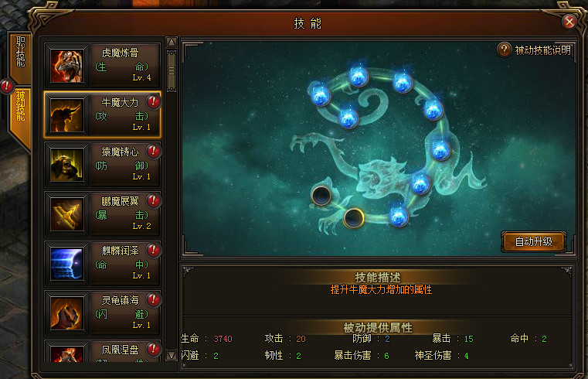Click the topmost glowing blue star node
The height and width of the screenshot is (379, 588).
359,76
